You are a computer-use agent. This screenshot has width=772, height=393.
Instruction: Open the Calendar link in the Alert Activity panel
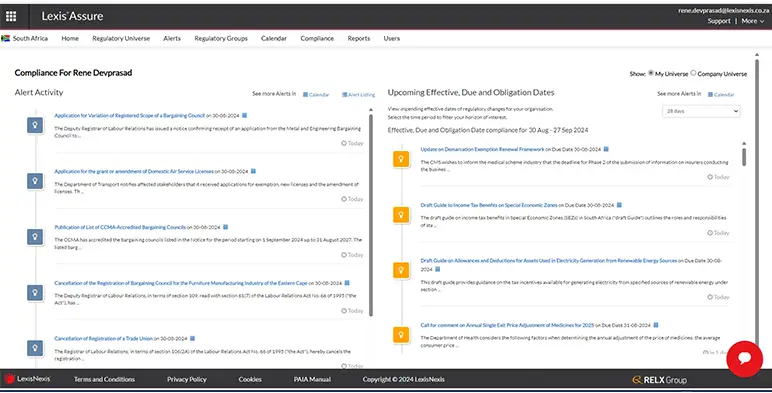316,95
